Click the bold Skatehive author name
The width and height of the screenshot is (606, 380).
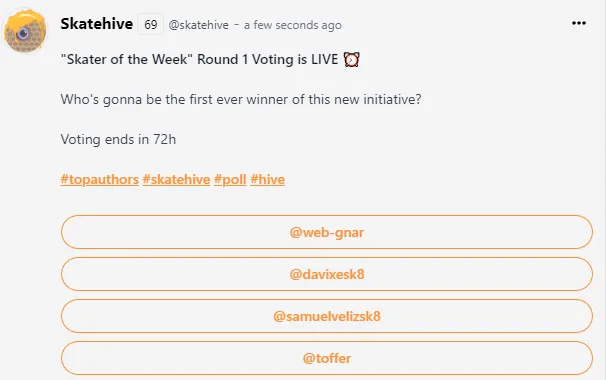97,24
